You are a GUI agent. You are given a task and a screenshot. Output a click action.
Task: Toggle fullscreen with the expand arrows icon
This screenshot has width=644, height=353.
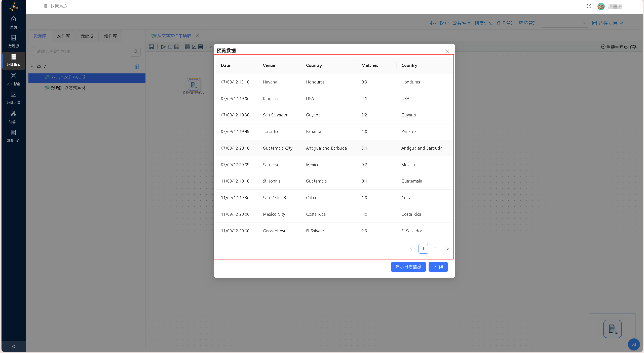pyautogui.click(x=589, y=6)
